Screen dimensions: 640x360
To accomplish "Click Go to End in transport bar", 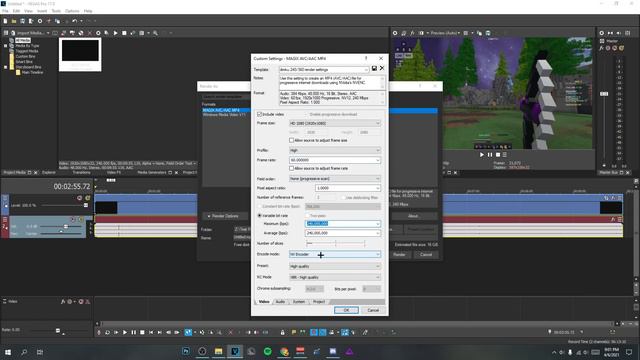I will point(160,333).
